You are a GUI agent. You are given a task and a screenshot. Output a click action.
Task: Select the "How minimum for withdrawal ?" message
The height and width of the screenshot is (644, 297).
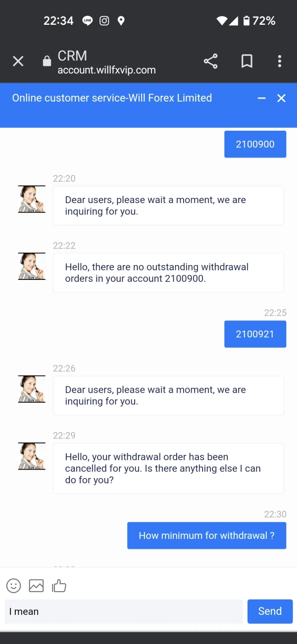point(206,536)
